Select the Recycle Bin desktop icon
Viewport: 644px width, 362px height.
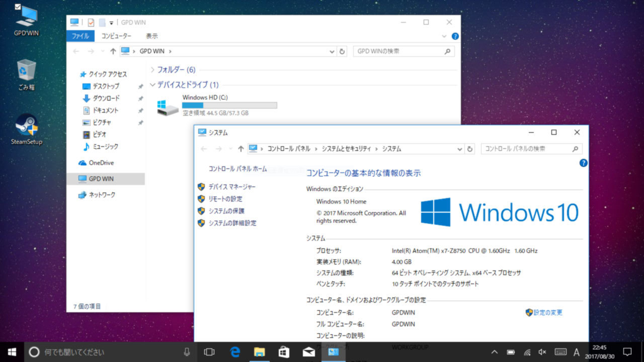click(26, 74)
